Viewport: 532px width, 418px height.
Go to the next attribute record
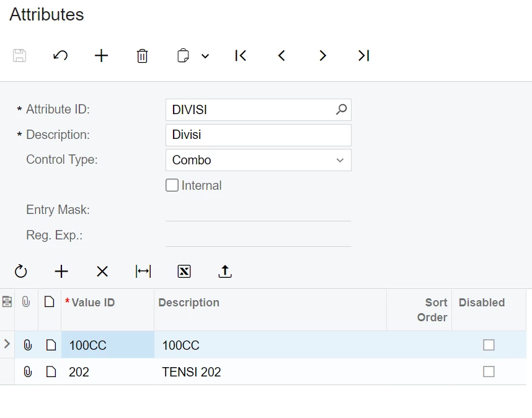(x=322, y=56)
